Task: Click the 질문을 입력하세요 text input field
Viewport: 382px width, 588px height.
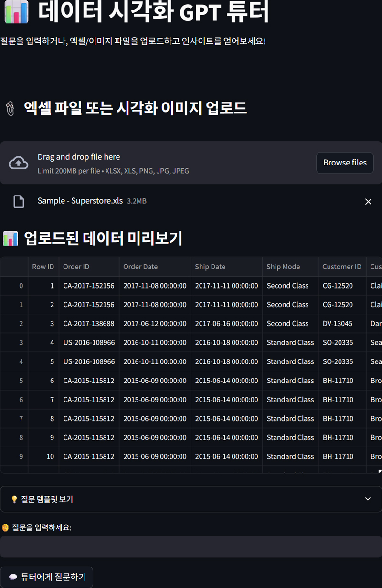Action: [191, 547]
